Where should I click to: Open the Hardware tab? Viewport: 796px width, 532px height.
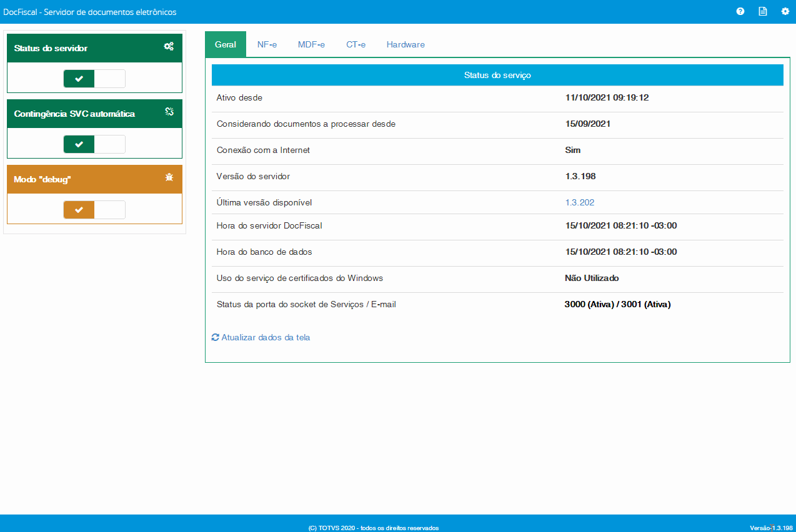pyautogui.click(x=405, y=44)
